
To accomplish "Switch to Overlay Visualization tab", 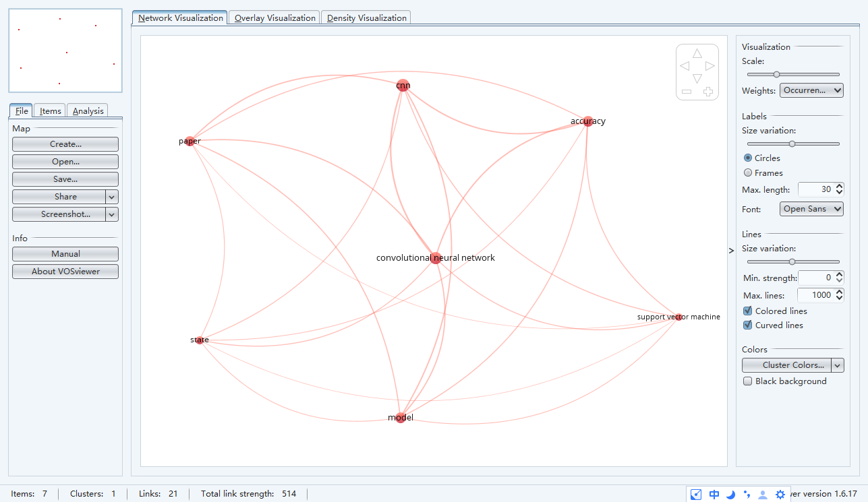I will coord(274,18).
